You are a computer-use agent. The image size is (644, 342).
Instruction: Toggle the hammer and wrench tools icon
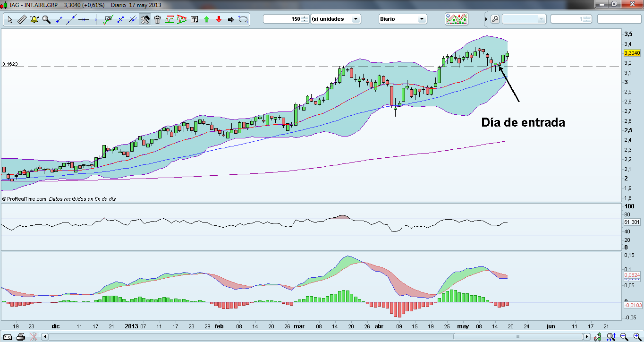[145, 19]
